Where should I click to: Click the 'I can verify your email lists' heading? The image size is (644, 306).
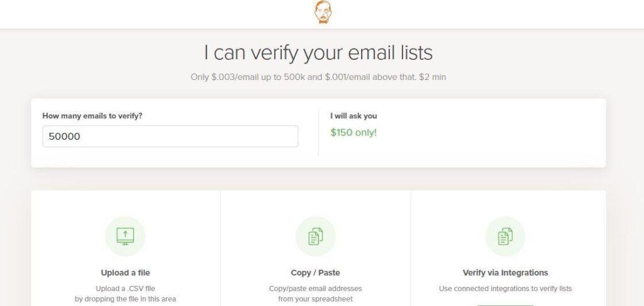click(318, 53)
